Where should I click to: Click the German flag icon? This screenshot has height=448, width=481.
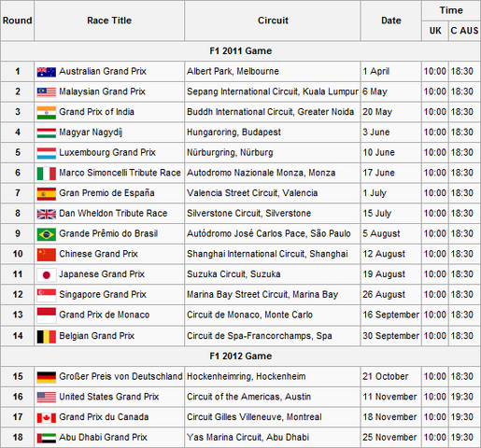point(47,377)
